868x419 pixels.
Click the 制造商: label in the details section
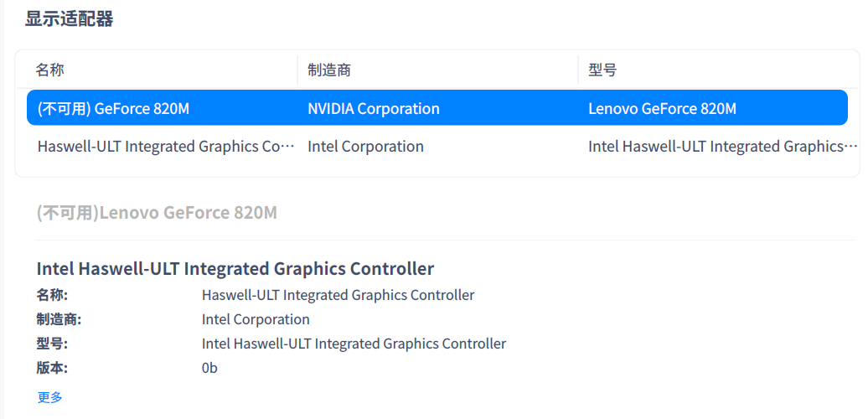click(x=59, y=319)
